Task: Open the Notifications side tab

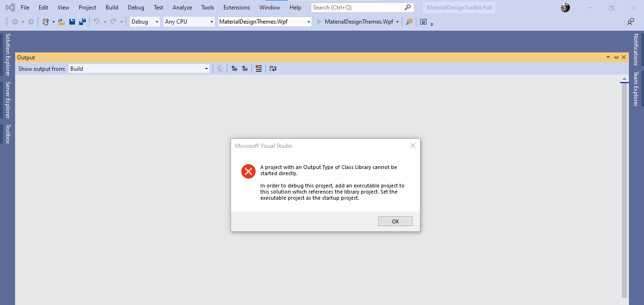Action: pyautogui.click(x=636, y=50)
